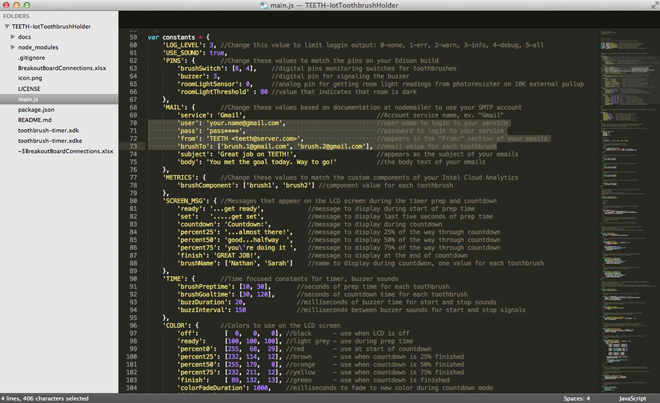This screenshot has width=660, height=403.
Task: Click line number 104 in gutter
Action: (x=131, y=387)
